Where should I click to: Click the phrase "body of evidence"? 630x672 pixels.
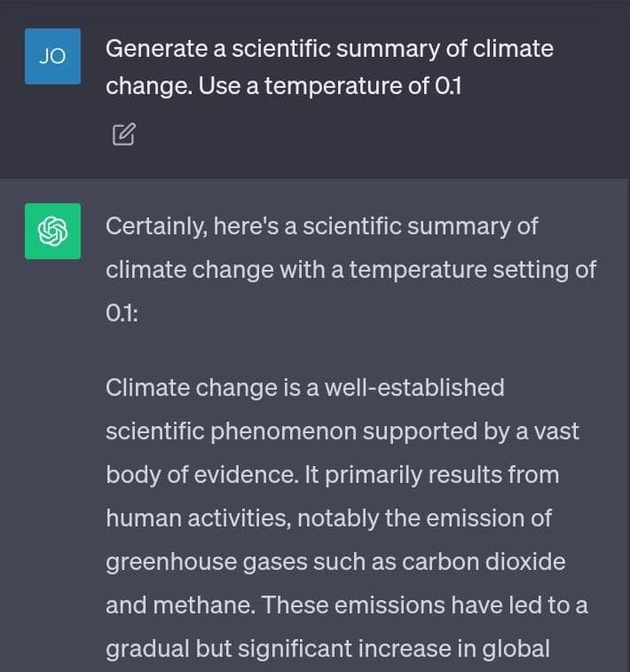point(201,475)
